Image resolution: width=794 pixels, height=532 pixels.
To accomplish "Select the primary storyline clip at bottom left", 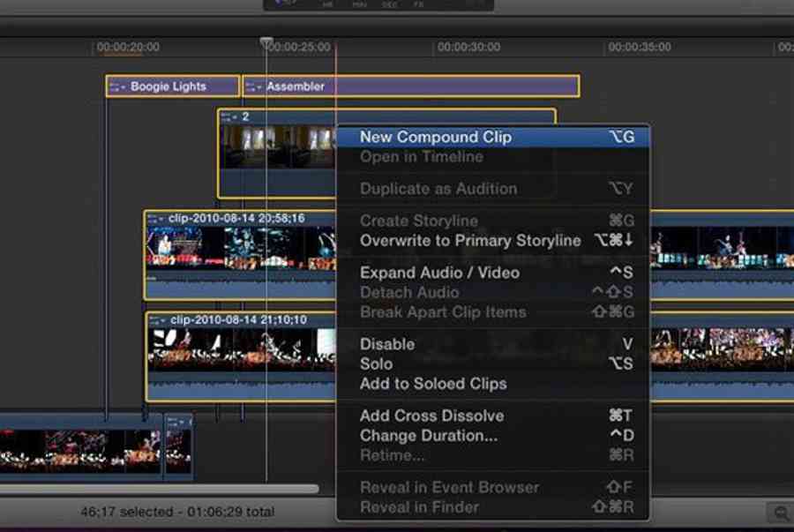I will tap(79, 448).
